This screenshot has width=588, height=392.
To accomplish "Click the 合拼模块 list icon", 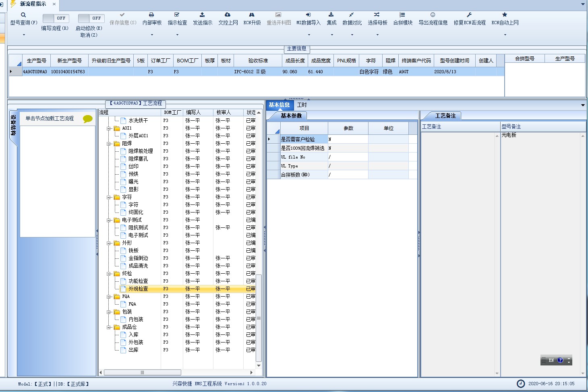I will click(402, 15).
